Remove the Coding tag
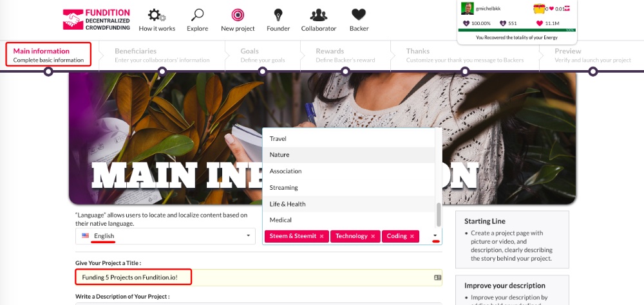This screenshot has height=305, width=644. pos(412,236)
